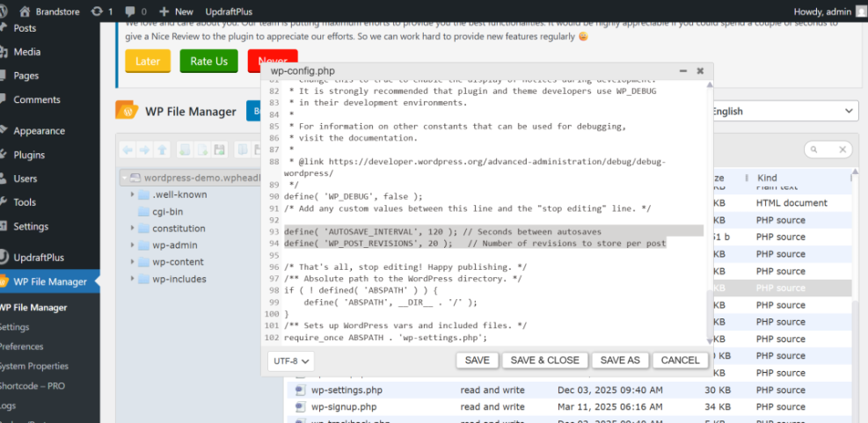
Task: Open the New content menu
Action: pos(176,11)
